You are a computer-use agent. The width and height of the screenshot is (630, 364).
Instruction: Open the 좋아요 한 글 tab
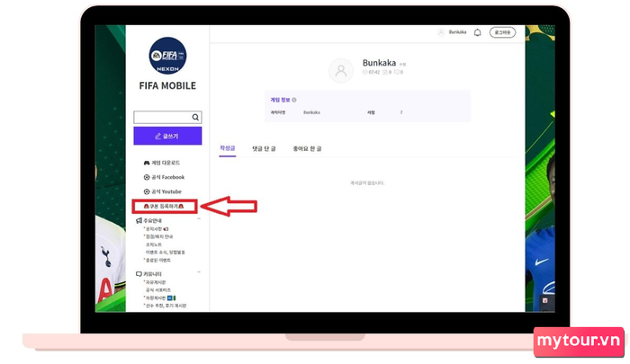click(308, 149)
